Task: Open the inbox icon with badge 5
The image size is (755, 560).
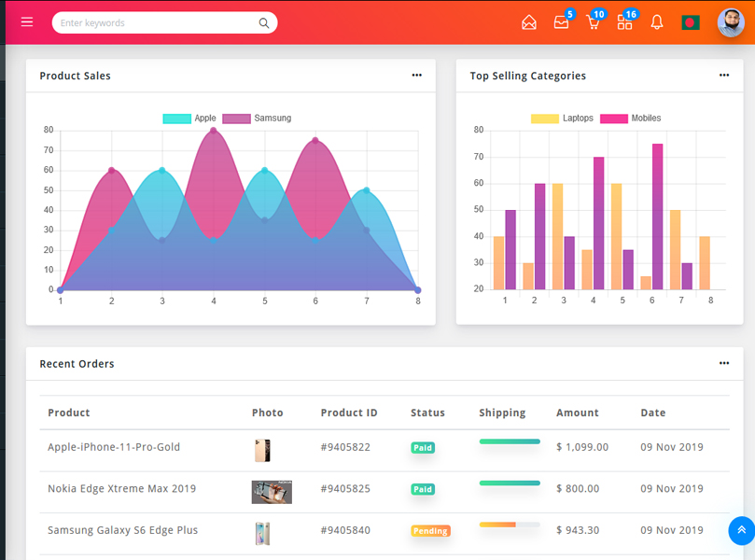Action: (x=561, y=22)
